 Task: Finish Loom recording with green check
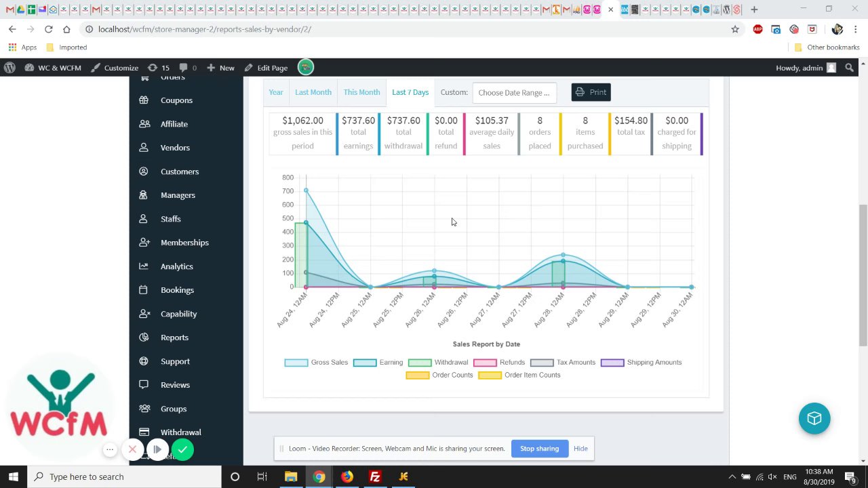click(x=182, y=449)
